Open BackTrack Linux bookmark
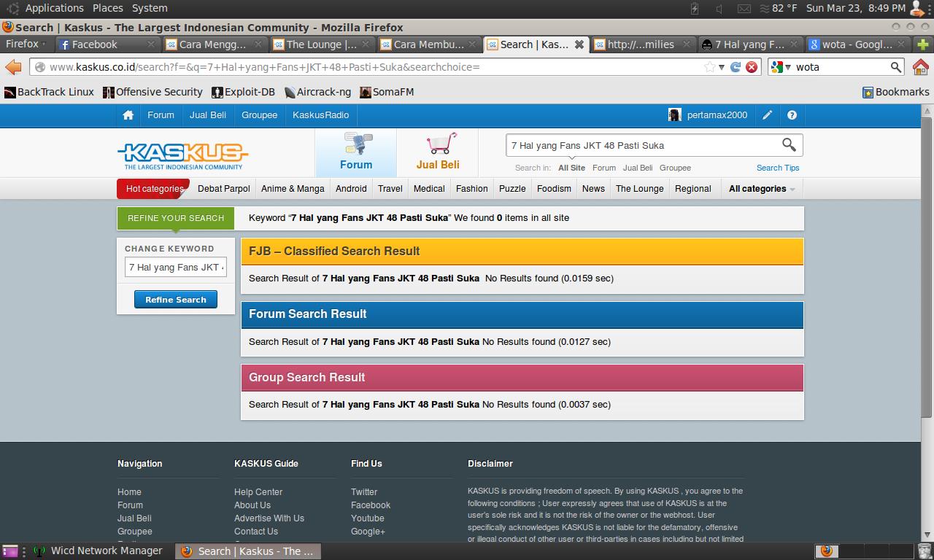 pyautogui.click(x=49, y=92)
